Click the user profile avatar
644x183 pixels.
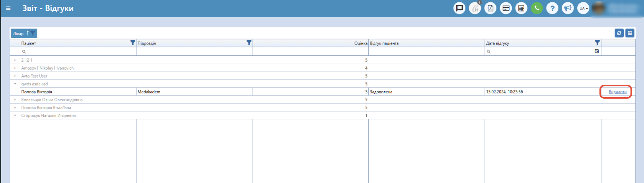(599, 8)
